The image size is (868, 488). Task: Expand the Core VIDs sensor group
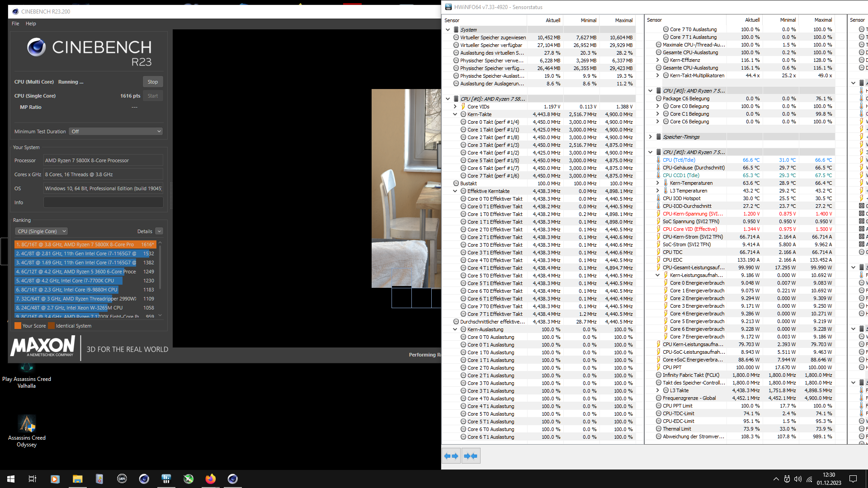coord(455,107)
